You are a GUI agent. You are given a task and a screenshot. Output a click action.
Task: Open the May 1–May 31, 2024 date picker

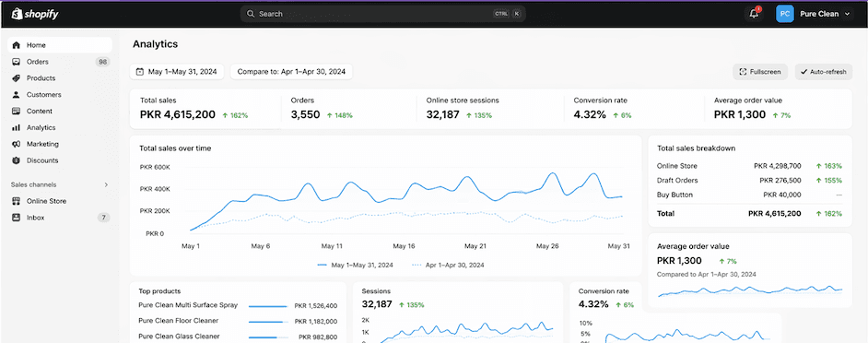pos(177,72)
